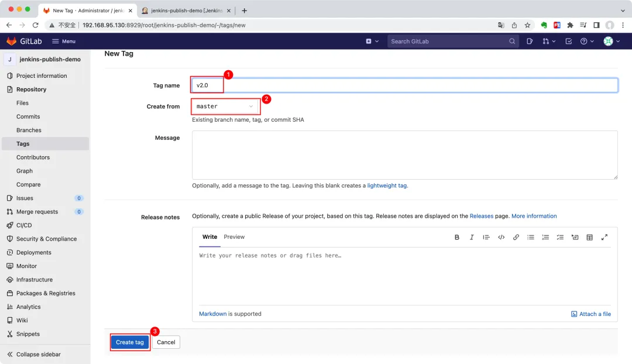Select the New Tag browser tab
The width and height of the screenshot is (632, 364).
pyautogui.click(x=87, y=11)
